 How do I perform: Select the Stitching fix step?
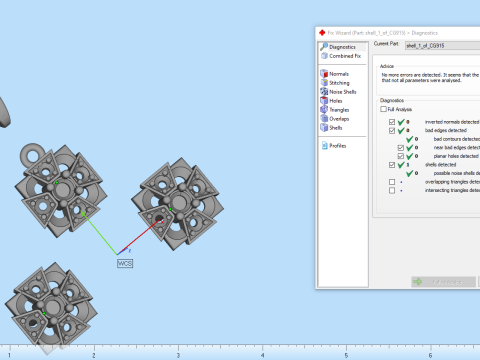tap(335, 83)
